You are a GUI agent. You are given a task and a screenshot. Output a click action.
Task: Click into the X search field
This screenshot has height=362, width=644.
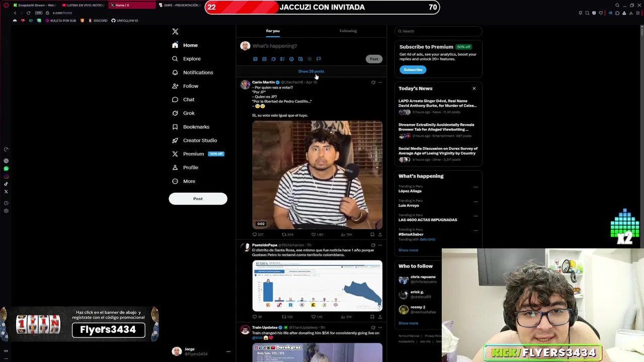tap(438, 31)
